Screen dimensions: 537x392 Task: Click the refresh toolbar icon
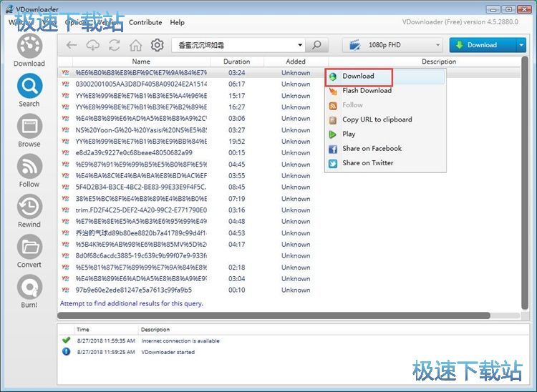115,45
